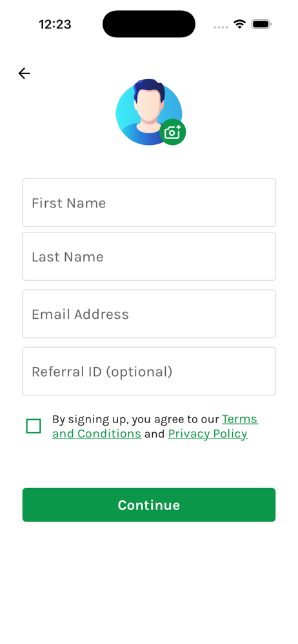
Task: Tap the green Continue button
Action: [149, 505]
